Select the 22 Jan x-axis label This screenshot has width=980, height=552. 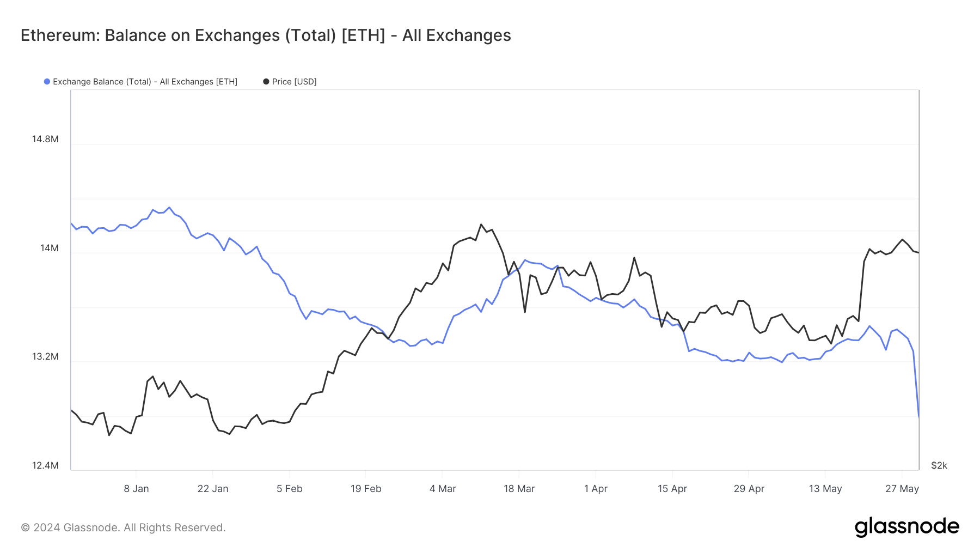(213, 489)
